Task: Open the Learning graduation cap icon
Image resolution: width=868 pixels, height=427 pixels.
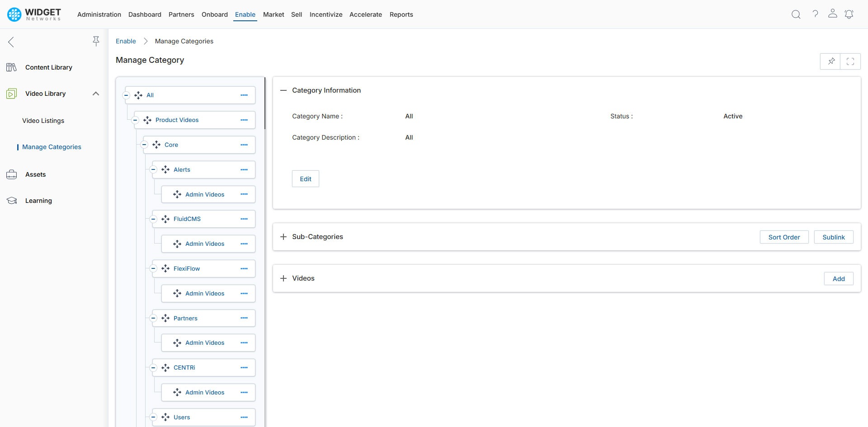Action: pyautogui.click(x=11, y=200)
